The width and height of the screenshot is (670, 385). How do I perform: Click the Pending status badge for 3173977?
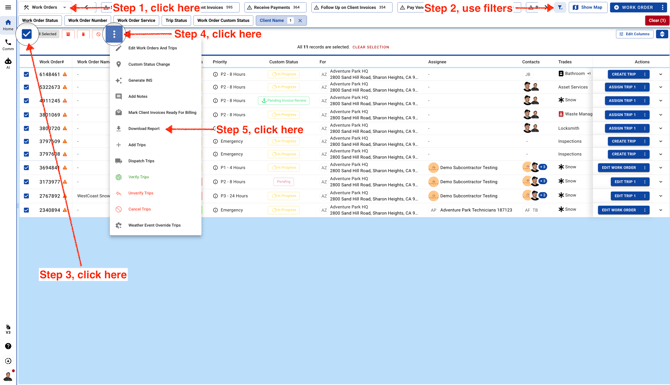tap(283, 182)
